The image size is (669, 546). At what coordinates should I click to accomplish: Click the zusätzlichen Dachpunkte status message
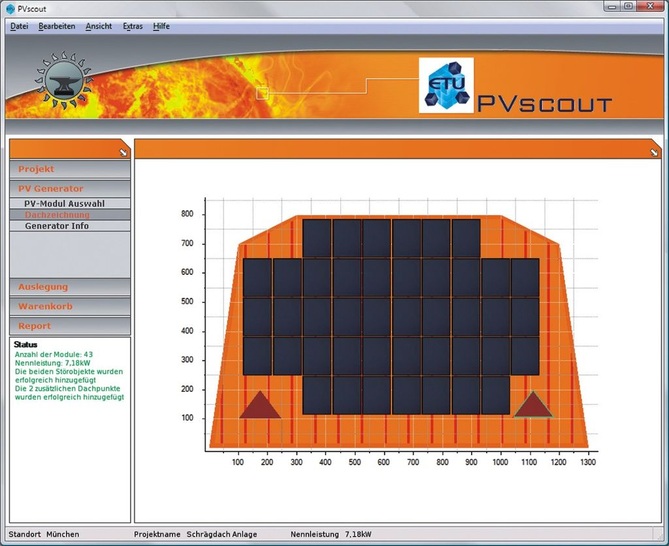point(70,393)
